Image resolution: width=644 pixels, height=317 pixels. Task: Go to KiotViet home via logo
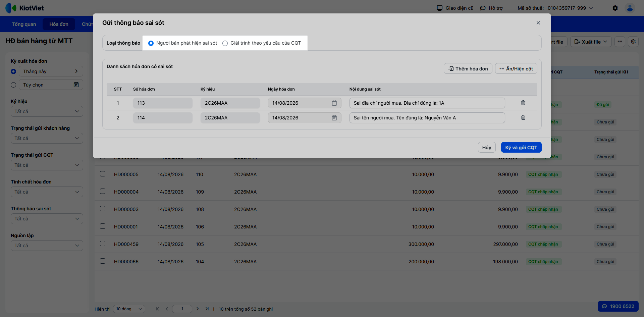25,8
